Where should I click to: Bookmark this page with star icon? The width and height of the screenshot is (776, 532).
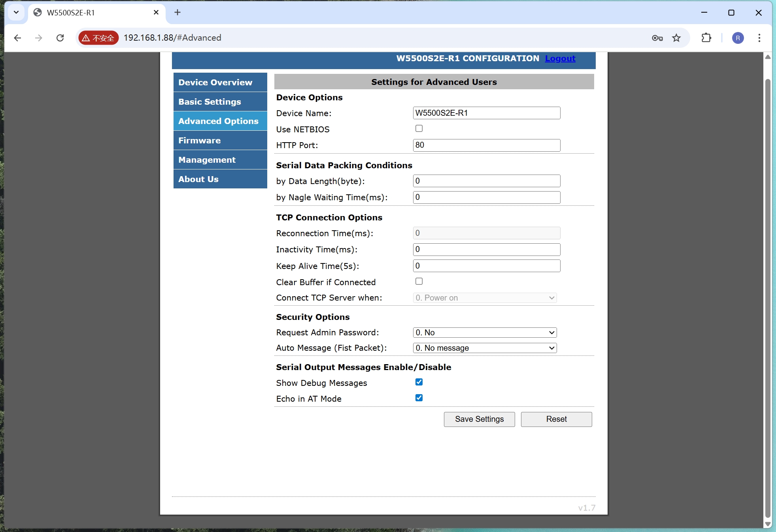click(x=676, y=38)
